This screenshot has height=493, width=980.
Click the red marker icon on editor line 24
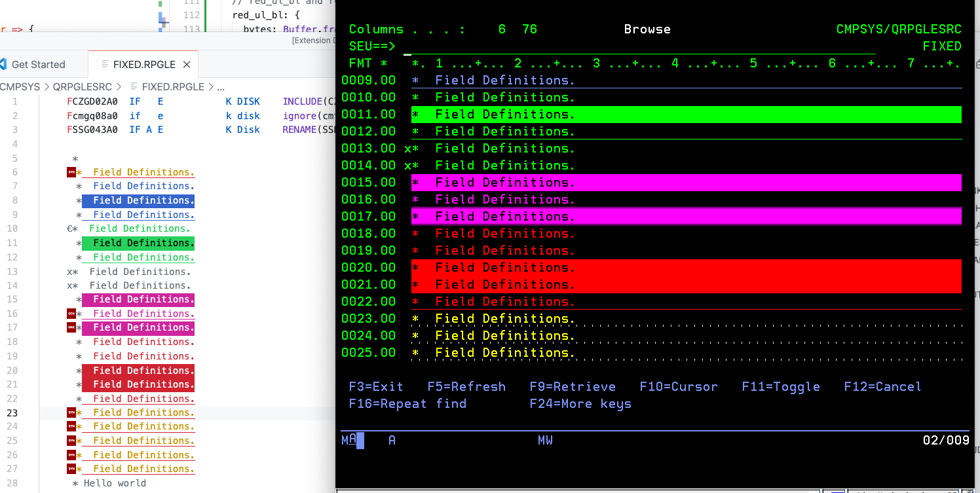coord(71,426)
